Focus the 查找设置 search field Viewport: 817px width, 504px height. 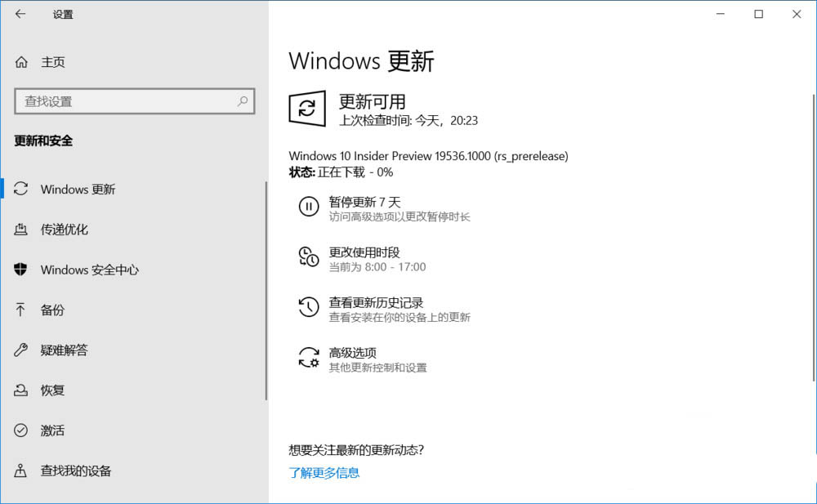point(135,101)
